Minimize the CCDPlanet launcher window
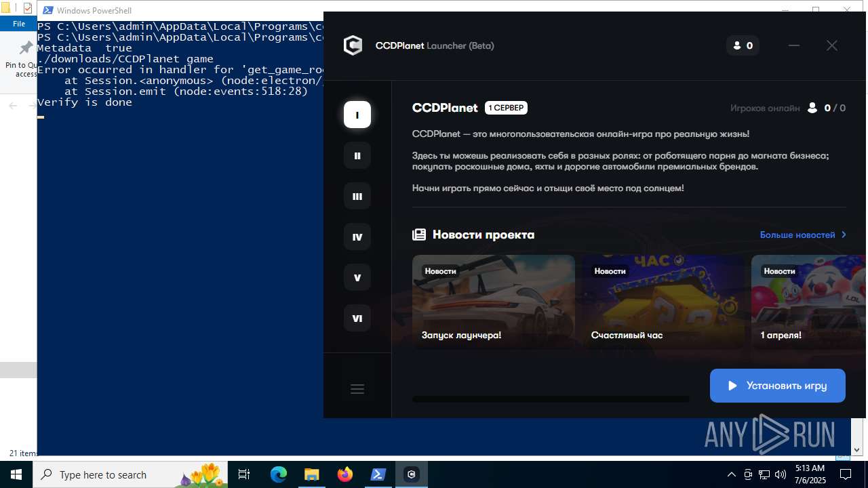This screenshot has width=868, height=488. [794, 45]
